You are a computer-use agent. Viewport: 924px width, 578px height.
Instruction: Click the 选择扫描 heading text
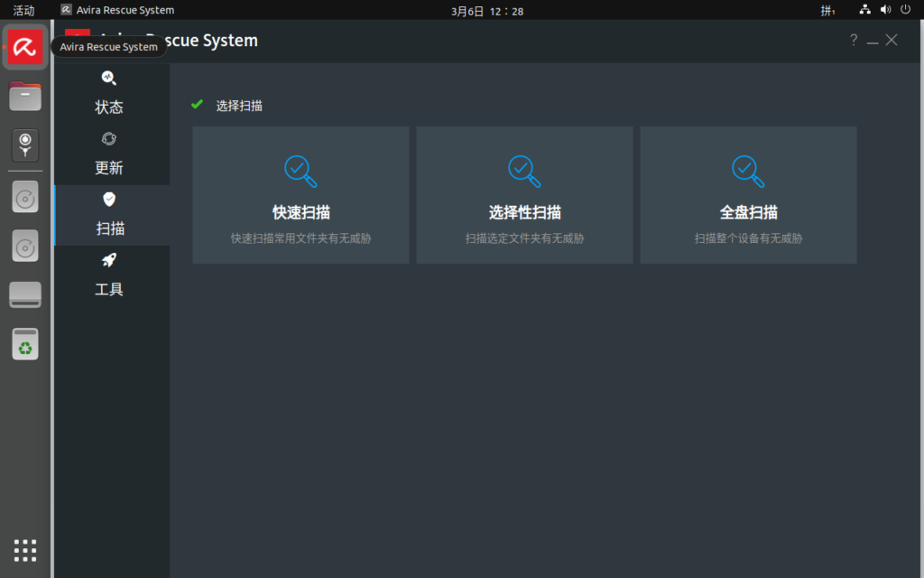click(x=239, y=106)
